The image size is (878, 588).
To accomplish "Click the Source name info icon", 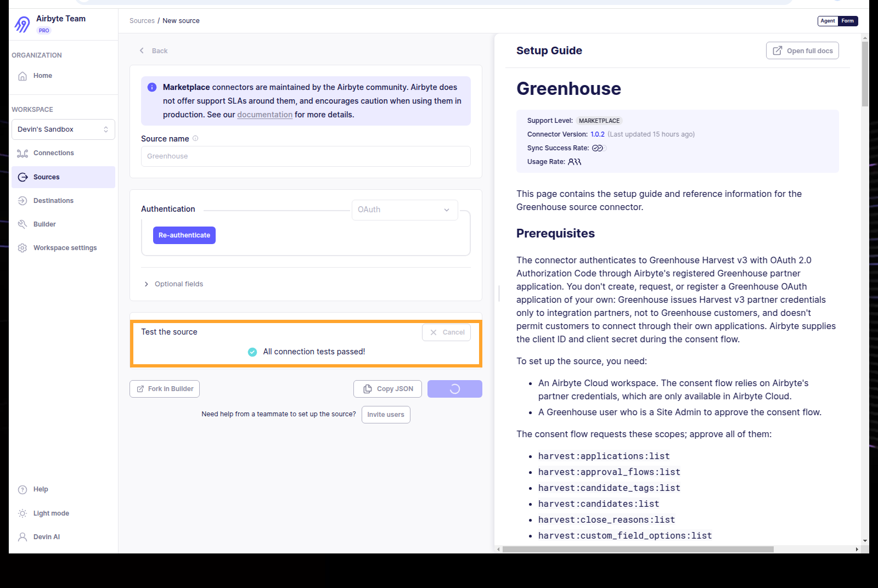I will pyautogui.click(x=195, y=138).
